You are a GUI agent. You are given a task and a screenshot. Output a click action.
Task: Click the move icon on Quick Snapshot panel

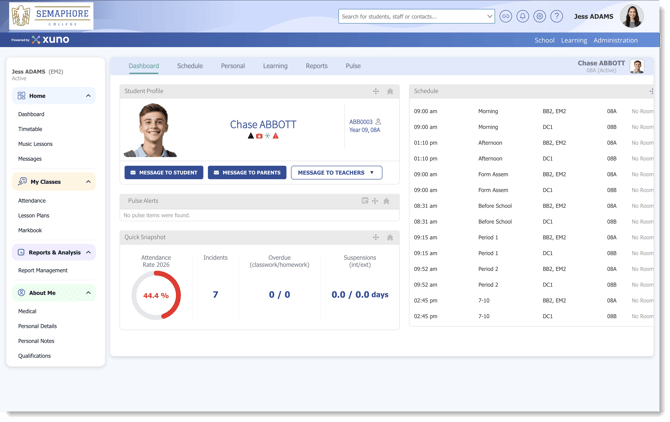point(376,237)
